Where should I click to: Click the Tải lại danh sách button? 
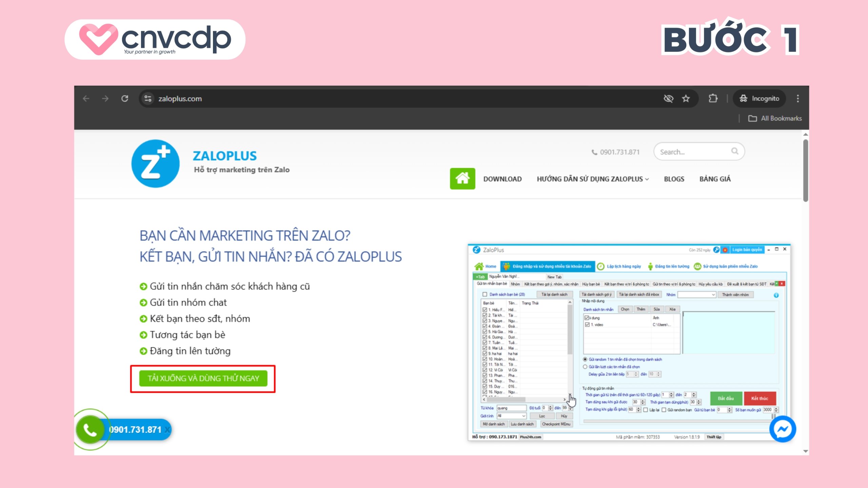(x=554, y=294)
